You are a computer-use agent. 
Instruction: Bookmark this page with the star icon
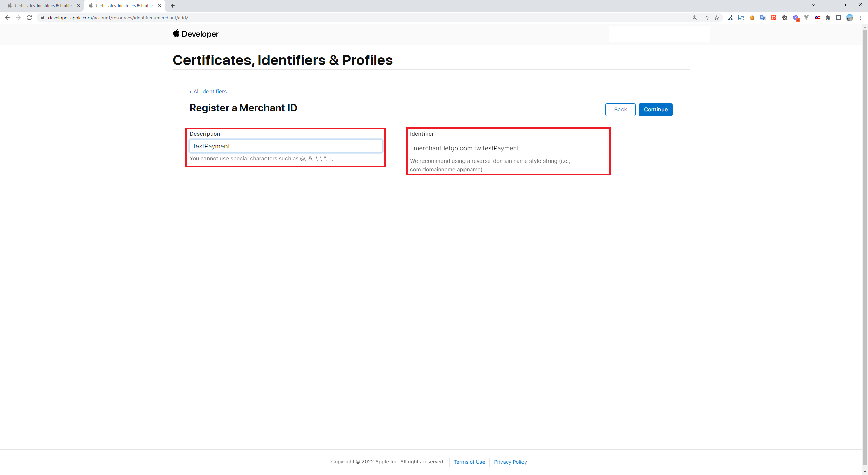717,18
